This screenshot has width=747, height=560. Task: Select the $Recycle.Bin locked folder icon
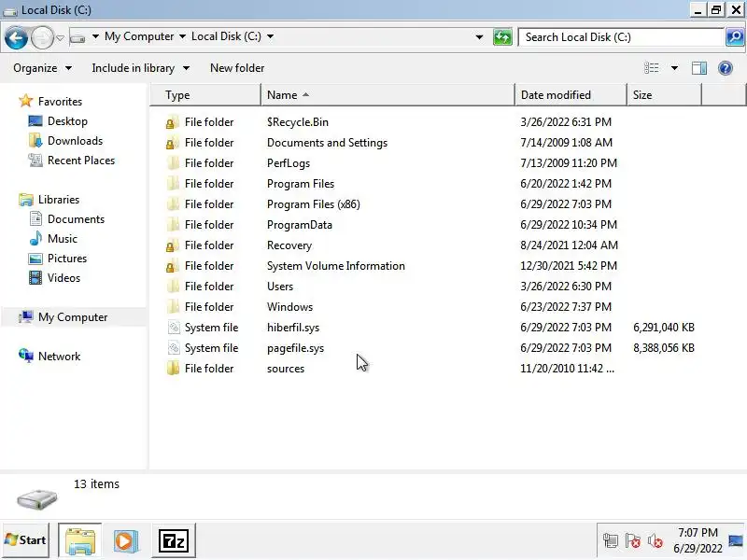pos(173,122)
